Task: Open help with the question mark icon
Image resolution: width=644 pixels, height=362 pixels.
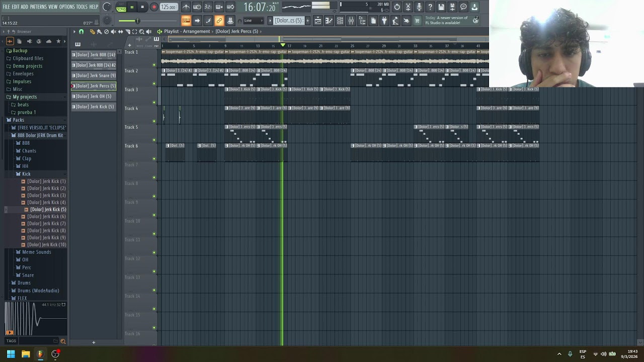Action: (430, 7)
